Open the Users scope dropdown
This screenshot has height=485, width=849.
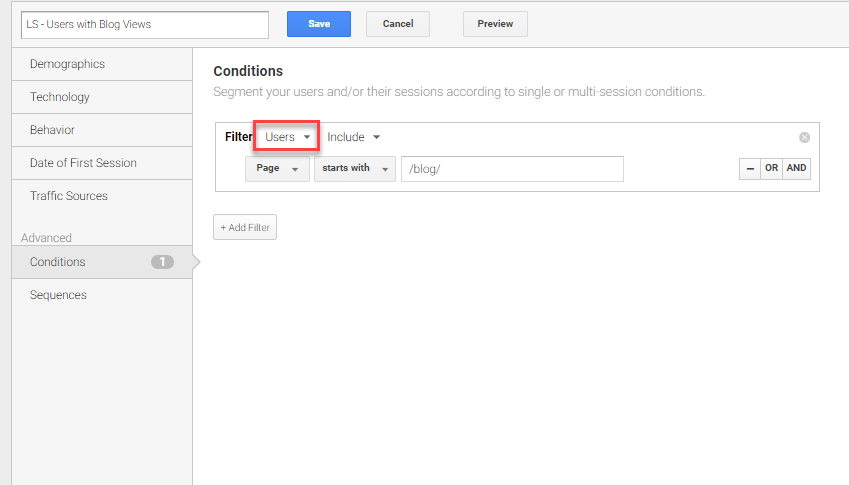pos(287,137)
